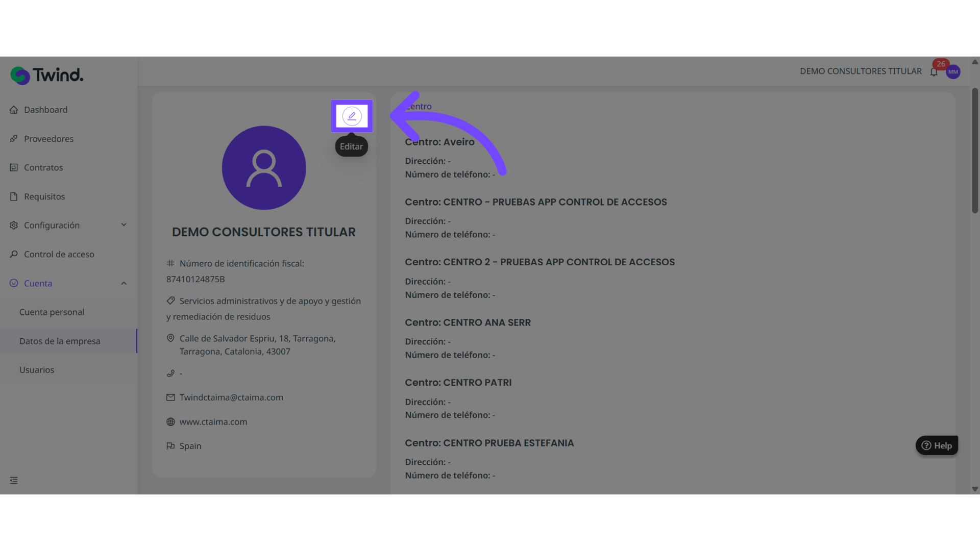
Task: Click the scrollbar down arrow
Action: [975, 489]
